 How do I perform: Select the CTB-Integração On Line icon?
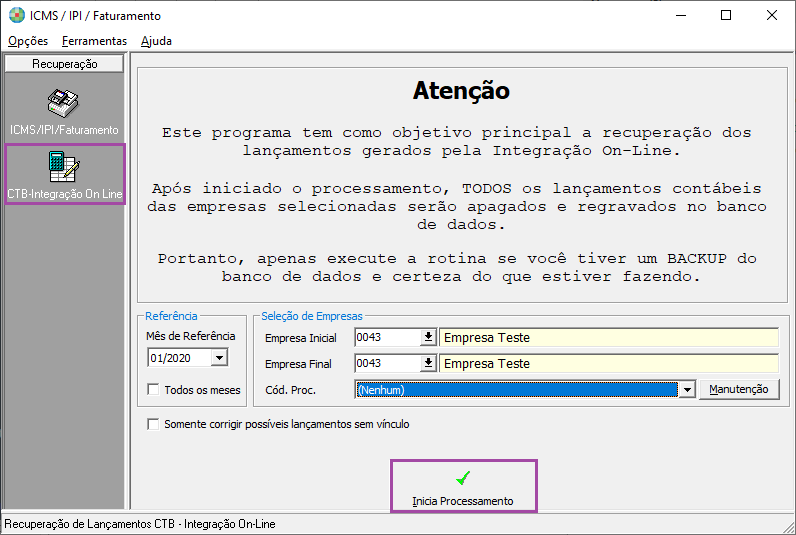tap(64, 174)
